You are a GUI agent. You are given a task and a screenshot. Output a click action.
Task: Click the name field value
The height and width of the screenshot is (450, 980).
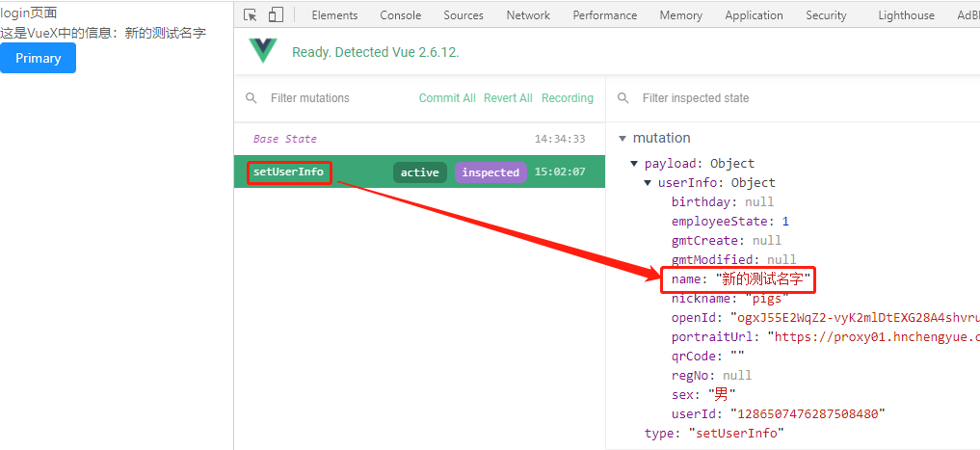[762, 279]
